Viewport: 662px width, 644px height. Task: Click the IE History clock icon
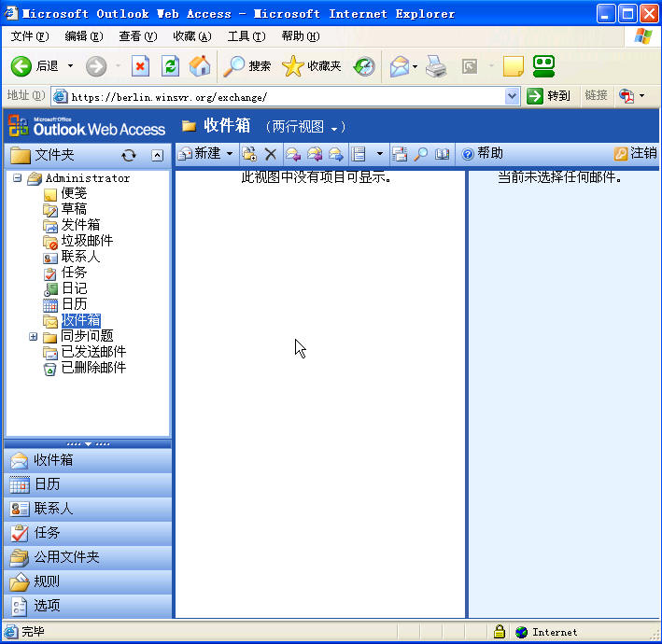pyautogui.click(x=364, y=66)
